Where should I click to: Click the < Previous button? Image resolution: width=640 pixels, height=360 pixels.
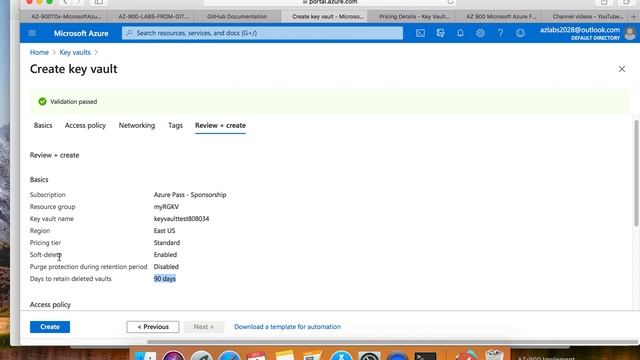pyautogui.click(x=153, y=327)
